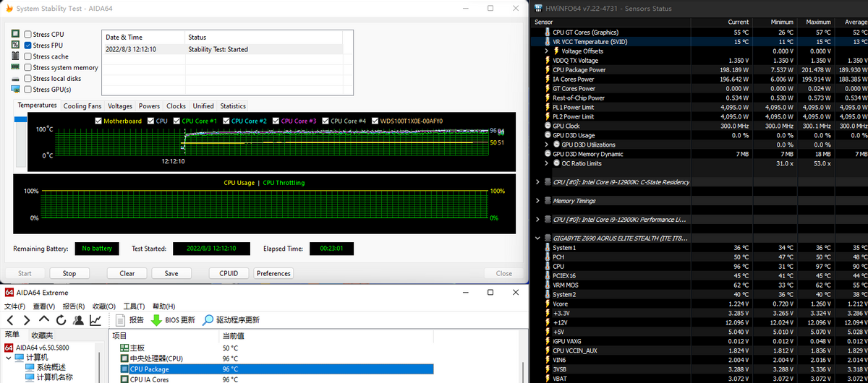Expand the C-State Residency section
Image resolution: width=868 pixels, height=383 pixels.
538,182
